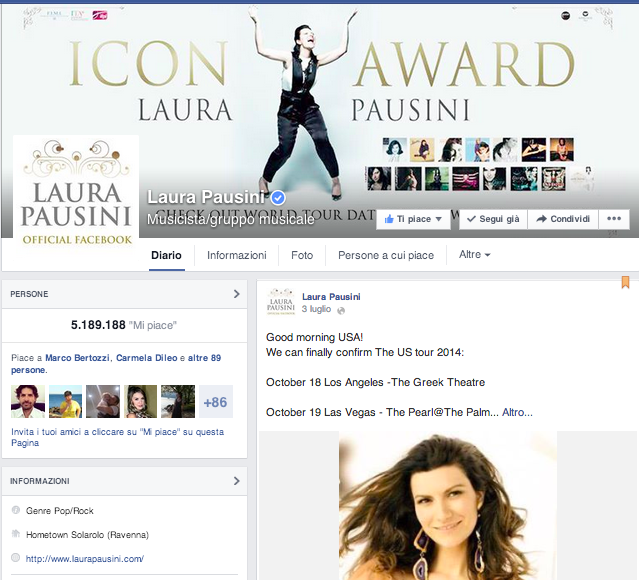Viewport: 639px width, 580px height.
Task: Open the Foto tab
Action: 302,256
